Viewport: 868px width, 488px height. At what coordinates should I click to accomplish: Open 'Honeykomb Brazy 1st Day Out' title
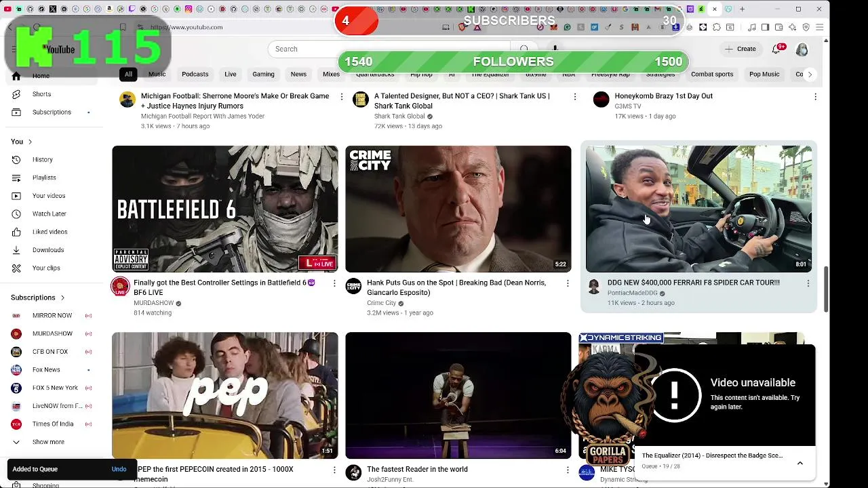click(663, 96)
